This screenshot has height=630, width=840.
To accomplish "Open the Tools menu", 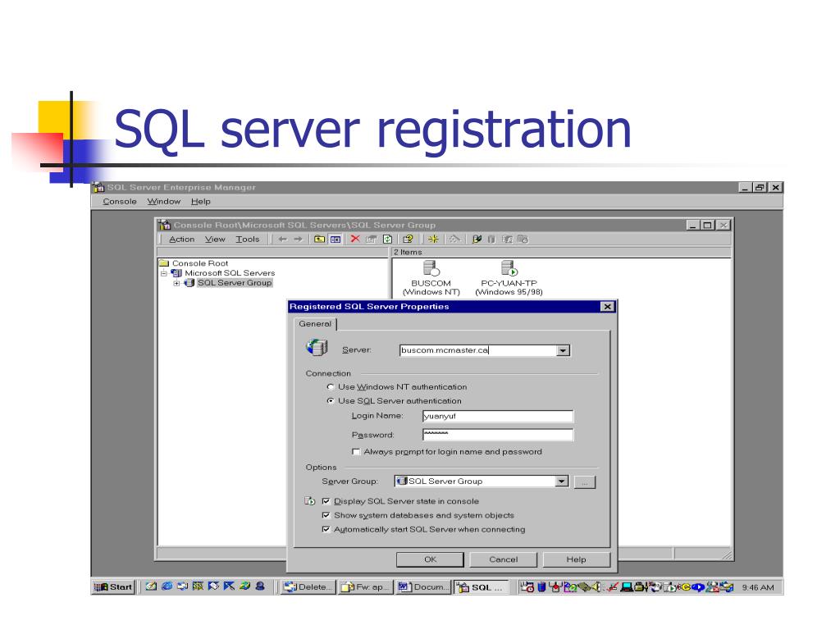I will coord(248,239).
